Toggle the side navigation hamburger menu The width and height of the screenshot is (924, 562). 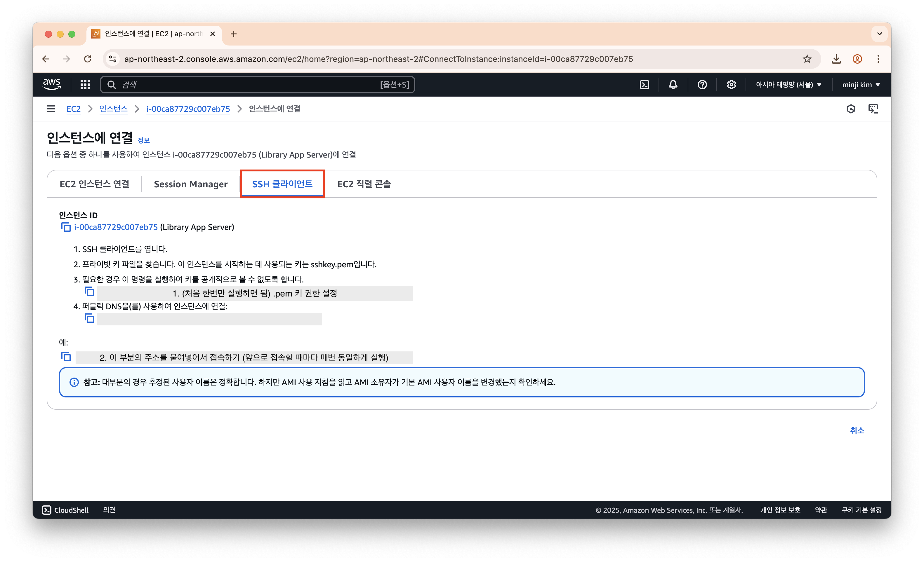click(51, 109)
